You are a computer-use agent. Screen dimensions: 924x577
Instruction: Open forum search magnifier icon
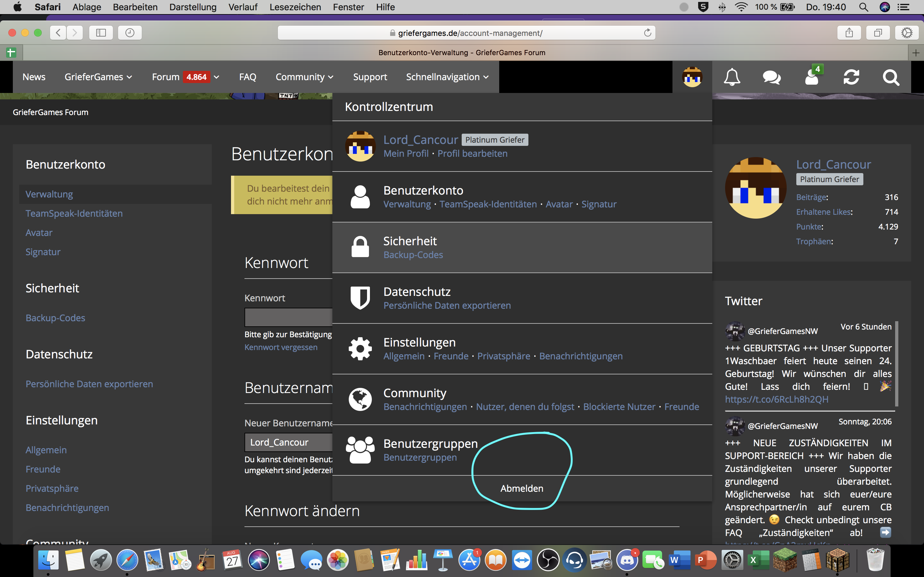891,78
